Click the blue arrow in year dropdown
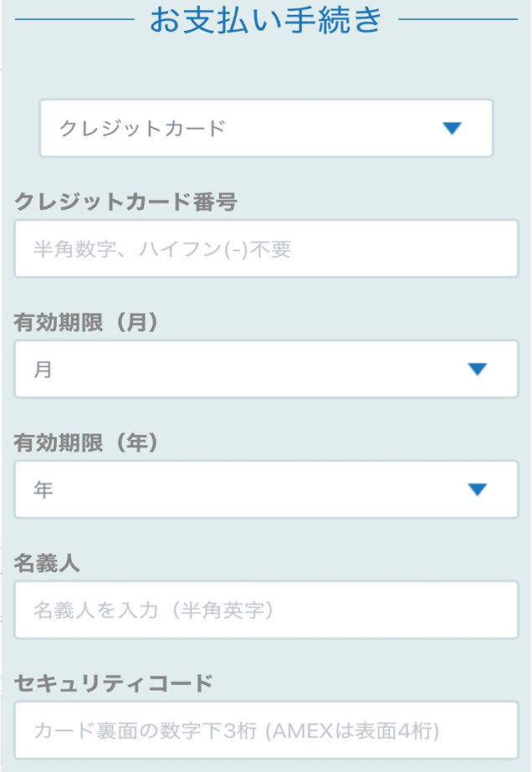 (477, 489)
